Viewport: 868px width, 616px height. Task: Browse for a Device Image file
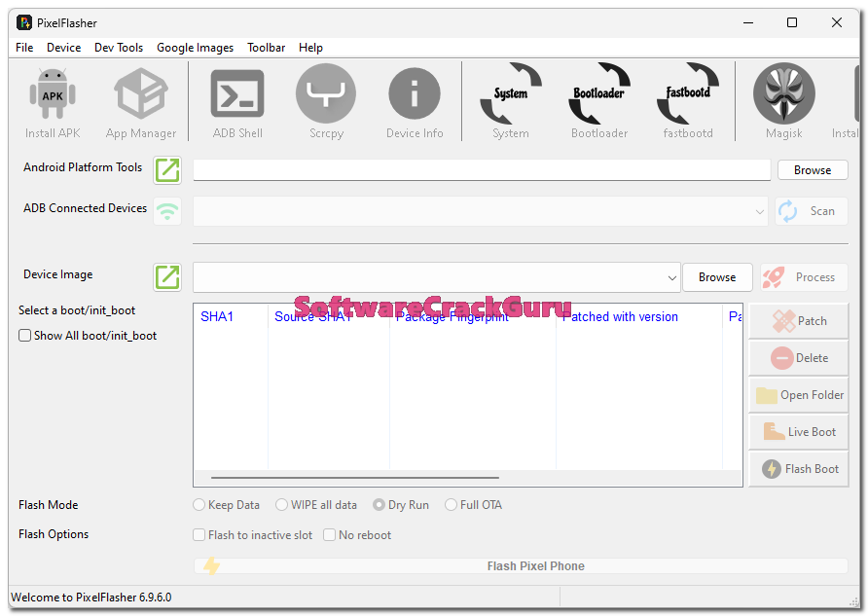tap(717, 276)
